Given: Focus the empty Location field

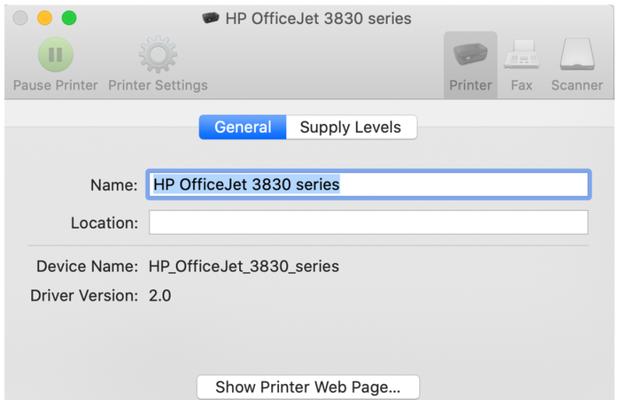Looking at the screenshot, I should tap(368, 222).
